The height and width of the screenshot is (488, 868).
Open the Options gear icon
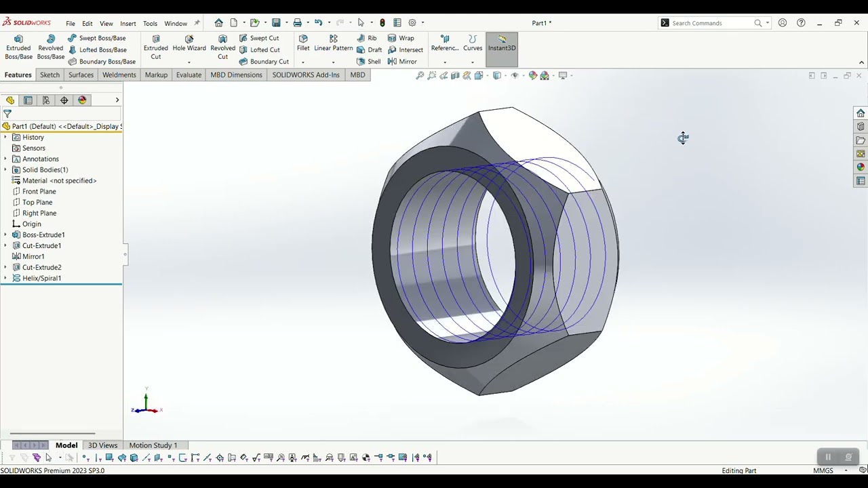[412, 22]
